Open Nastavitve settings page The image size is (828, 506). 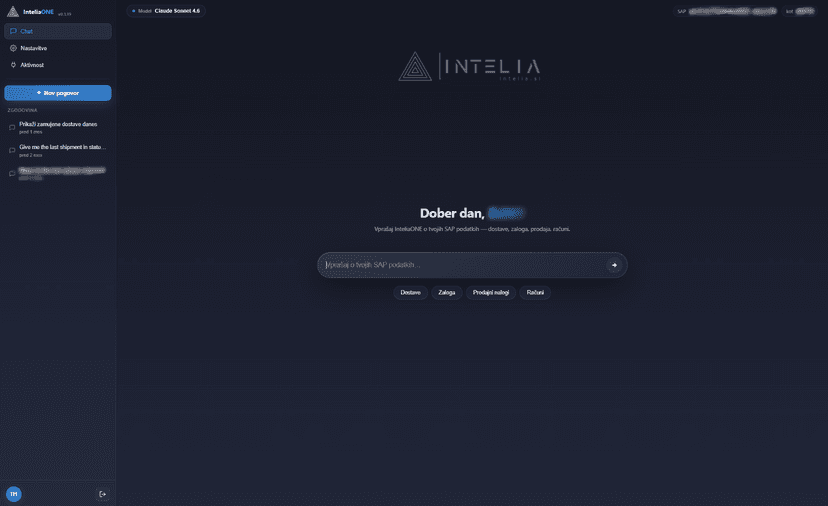tap(58, 48)
